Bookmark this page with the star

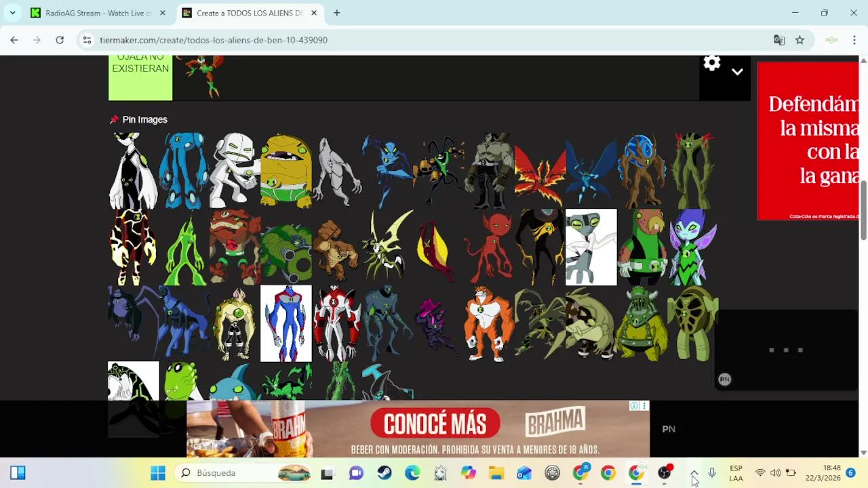(800, 40)
